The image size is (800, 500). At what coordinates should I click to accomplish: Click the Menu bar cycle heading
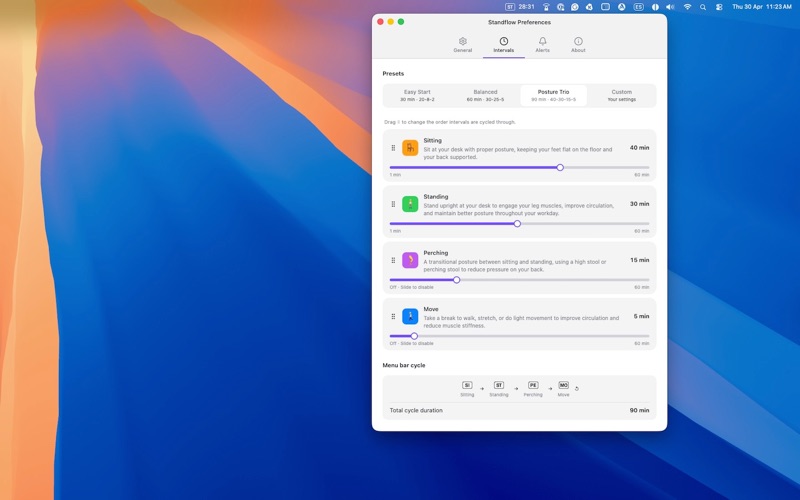[404, 365]
